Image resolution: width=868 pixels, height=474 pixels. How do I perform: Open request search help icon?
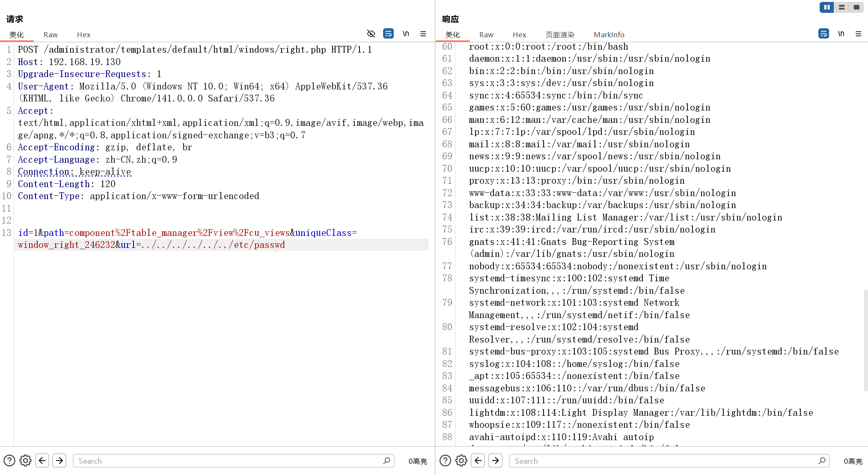(x=9, y=461)
